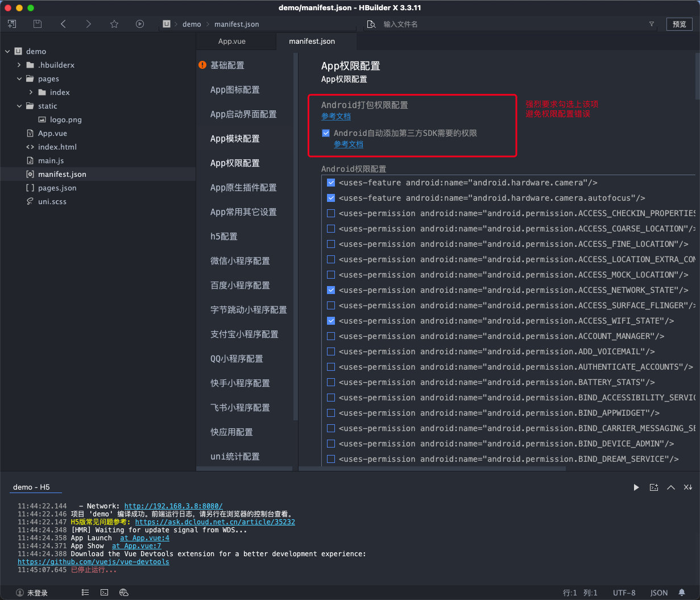
Task: Uncheck Android自动添加第三方SDK需要的权限 checkbox
Action: [x=326, y=133]
